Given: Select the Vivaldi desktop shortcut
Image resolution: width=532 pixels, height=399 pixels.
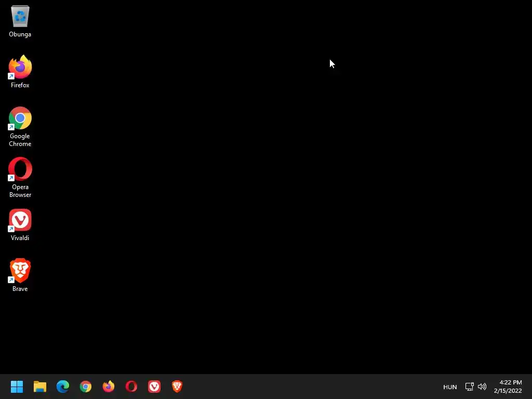Looking at the screenshot, I should tap(20, 224).
